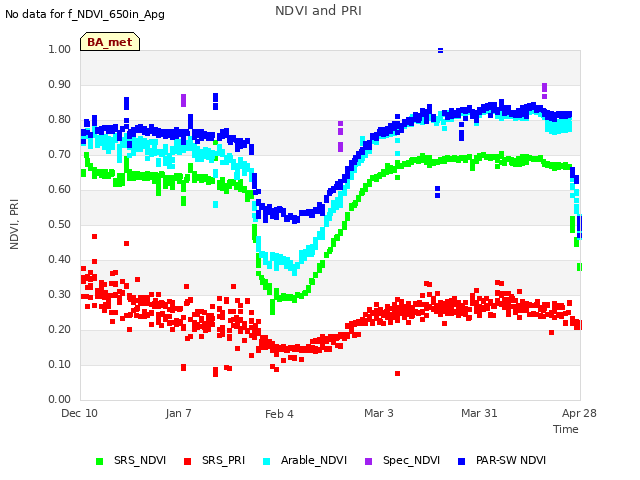
Task: Click the blue outlier point at 1.00
Action: pyautogui.click(x=440, y=51)
